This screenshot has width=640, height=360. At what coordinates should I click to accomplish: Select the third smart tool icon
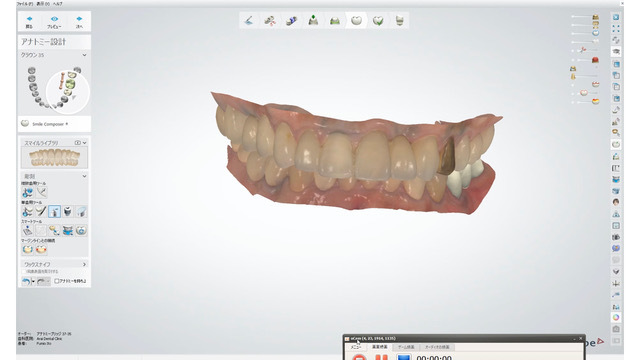click(54, 230)
